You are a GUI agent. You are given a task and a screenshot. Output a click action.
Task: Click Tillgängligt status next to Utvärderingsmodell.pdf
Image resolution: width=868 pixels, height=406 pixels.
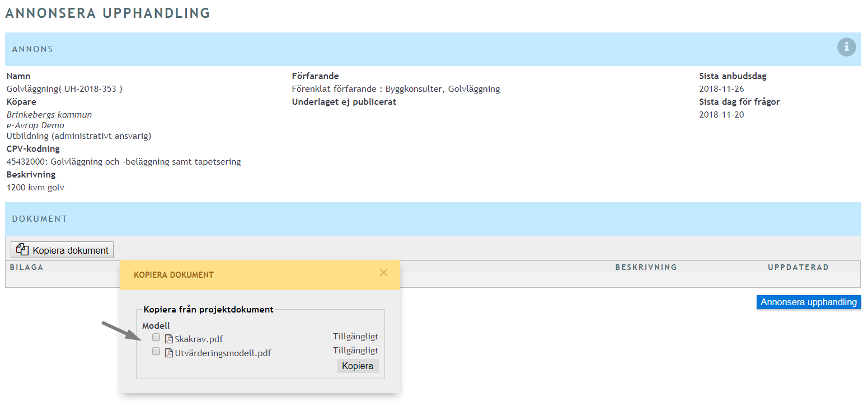tap(355, 350)
